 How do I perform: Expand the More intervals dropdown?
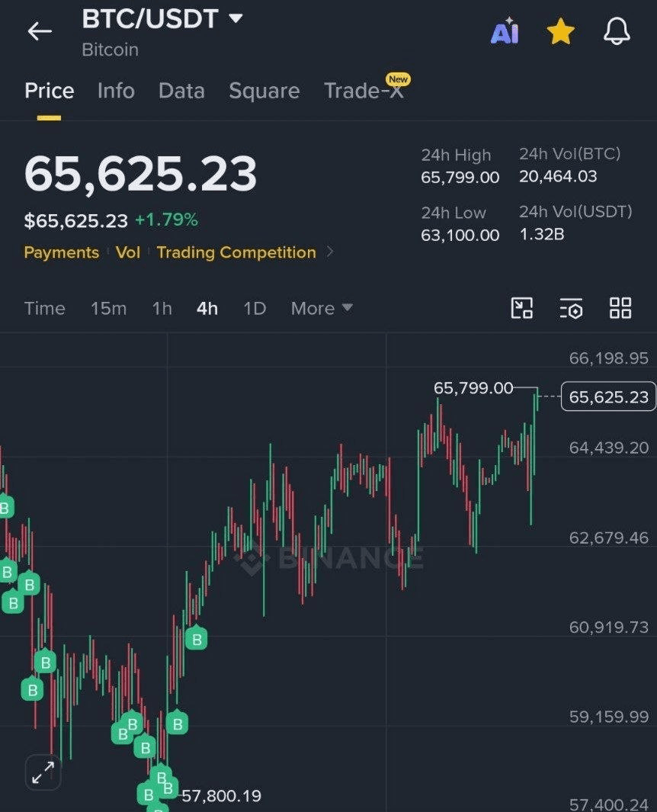[x=322, y=309]
